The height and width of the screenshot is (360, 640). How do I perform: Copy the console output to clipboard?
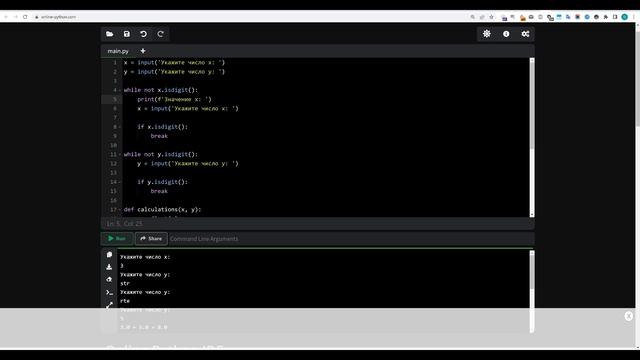[109, 254]
